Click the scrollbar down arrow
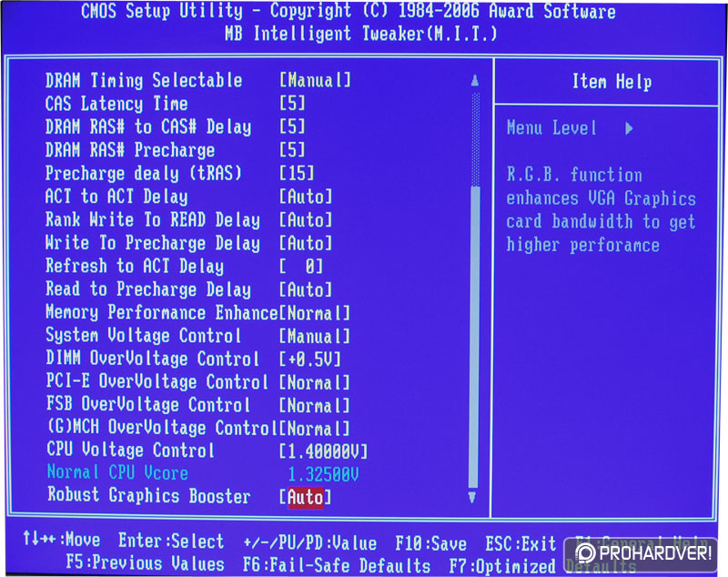Viewport: 728px width, 577px height. [x=472, y=497]
